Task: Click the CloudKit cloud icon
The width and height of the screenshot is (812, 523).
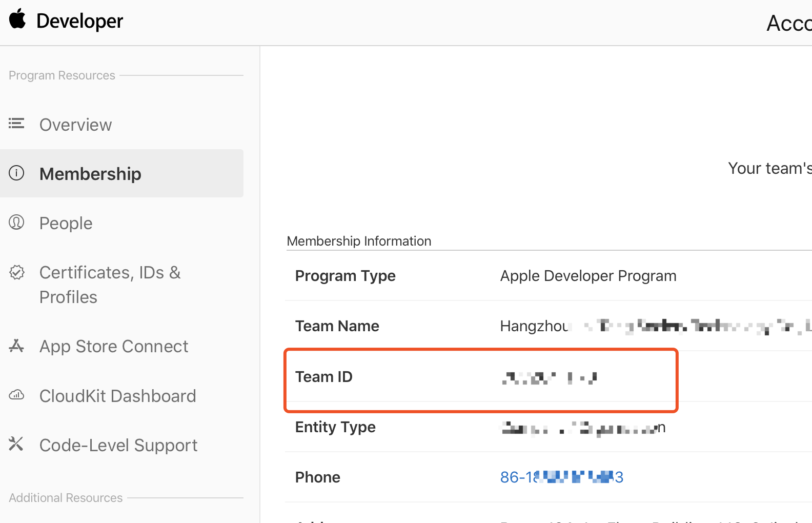Action: coord(16,395)
